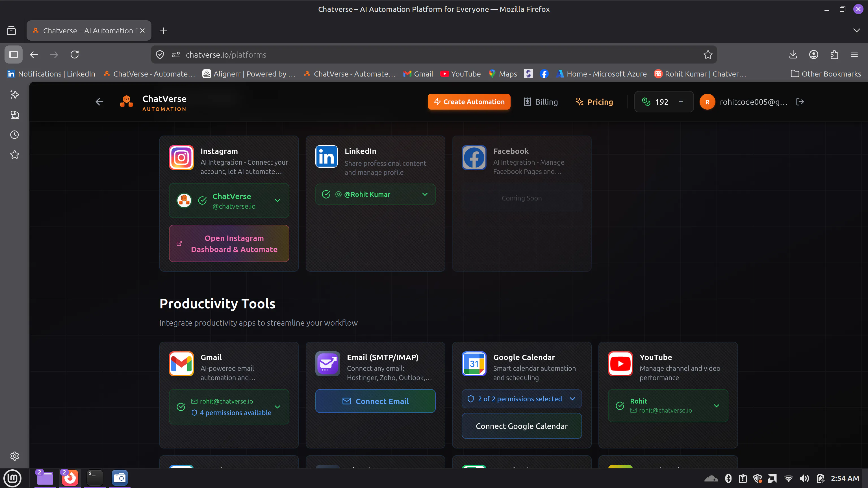Open bookmarks star sidebar icon

pos(14,154)
